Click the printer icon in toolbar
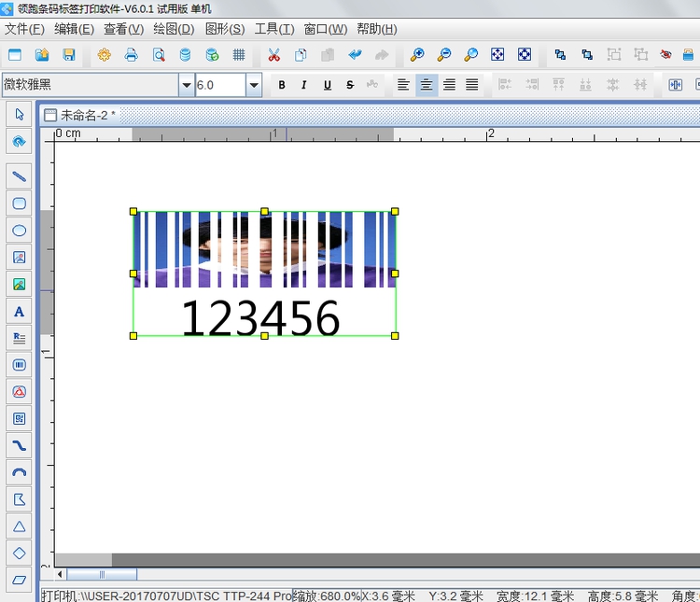This screenshot has width=700, height=602. tap(132, 55)
